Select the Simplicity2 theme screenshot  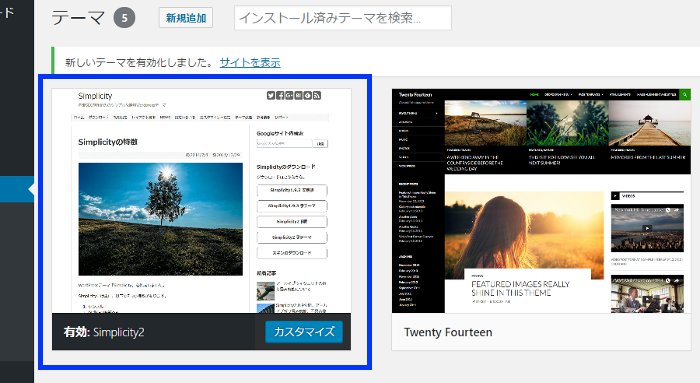[201, 201]
